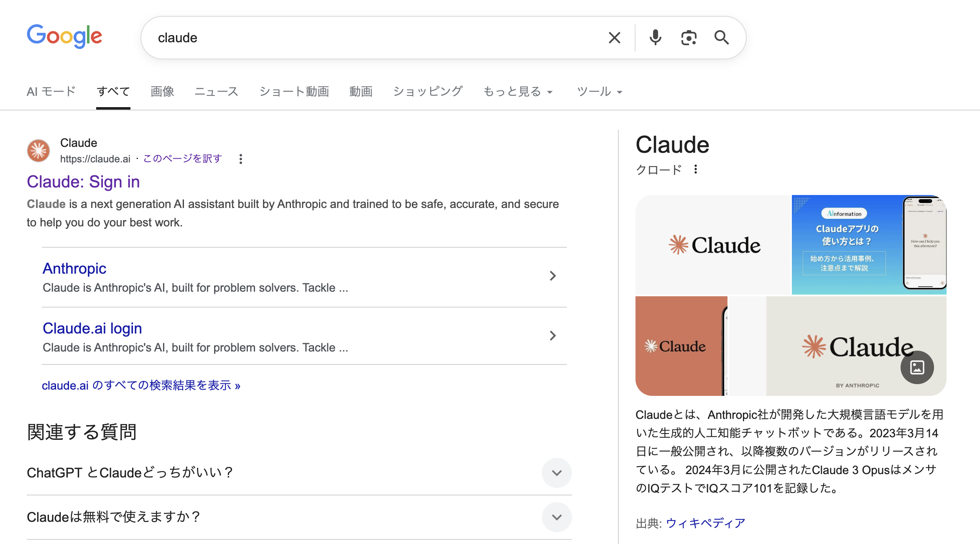Open the orange Claude phone image
980x544 pixels.
click(681, 346)
